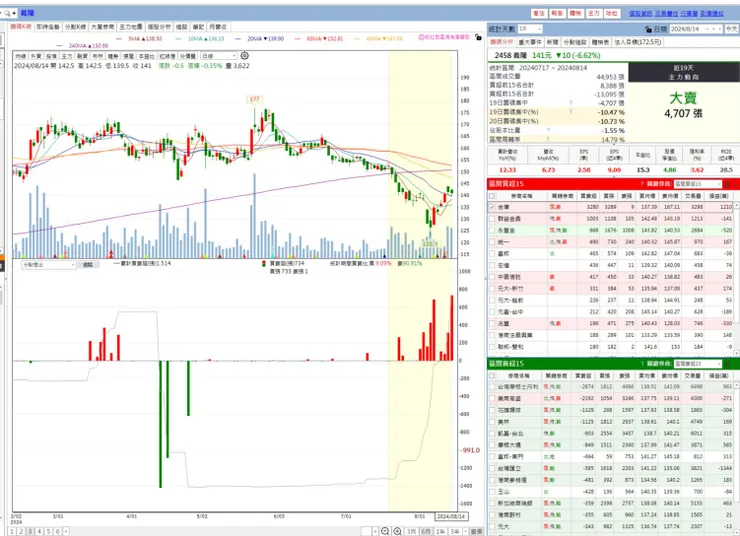Click help icon on 佔股本比重 row

click(x=548, y=130)
